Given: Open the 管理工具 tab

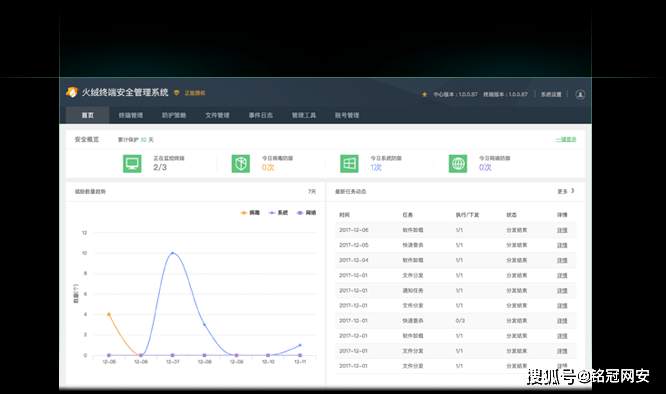Looking at the screenshot, I should 304,115.
